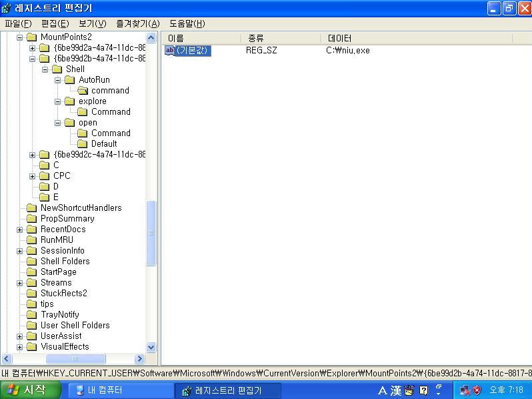The width and height of the screenshot is (532, 399).
Task: Click the StartPage folder icon
Action: point(31,272)
